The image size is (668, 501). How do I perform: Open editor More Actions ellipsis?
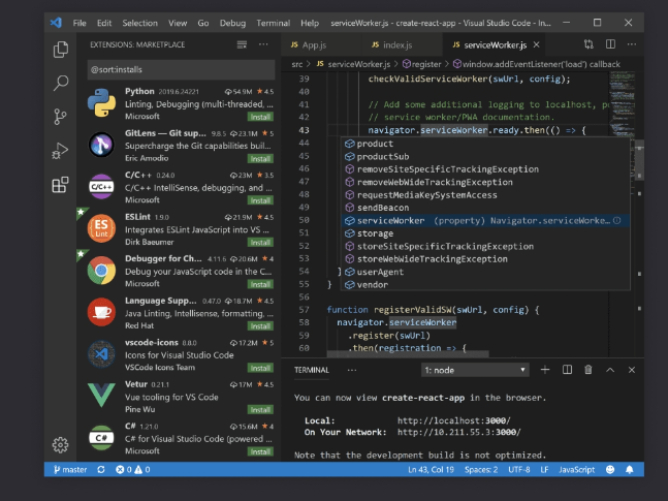632,44
